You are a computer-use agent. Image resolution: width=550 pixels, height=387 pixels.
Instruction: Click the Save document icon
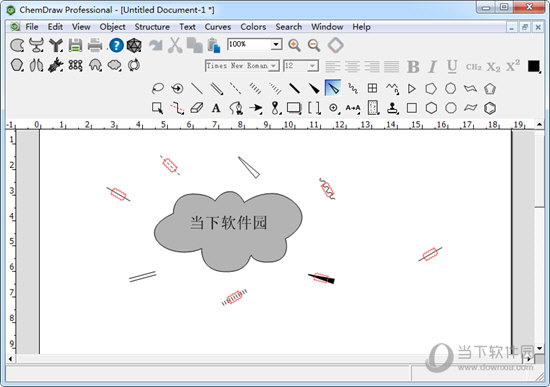(75, 45)
